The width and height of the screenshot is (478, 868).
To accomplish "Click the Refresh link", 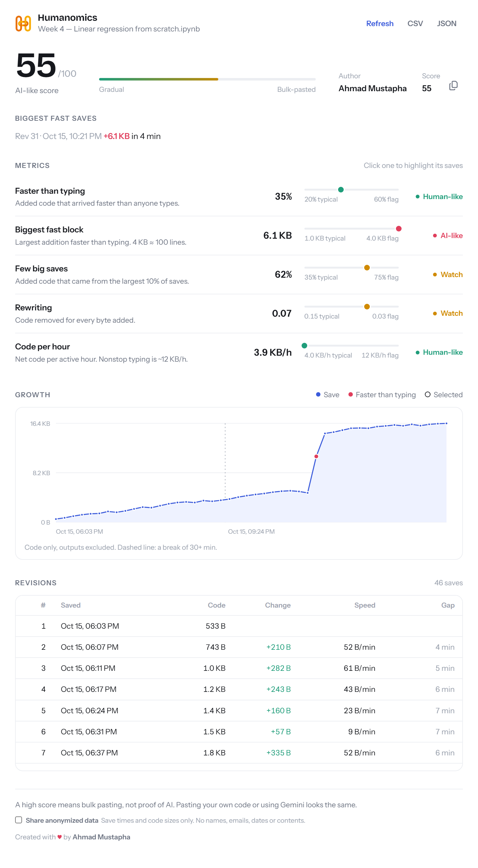I will (380, 24).
